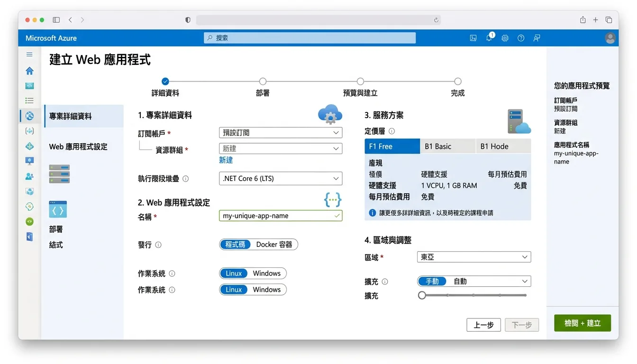Click info icon next to 發行
The image size is (637, 364).
pyautogui.click(x=158, y=245)
